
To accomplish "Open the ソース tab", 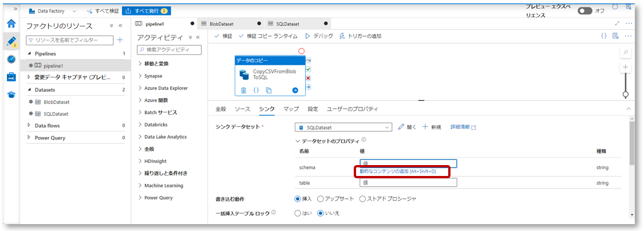I will click(x=242, y=109).
